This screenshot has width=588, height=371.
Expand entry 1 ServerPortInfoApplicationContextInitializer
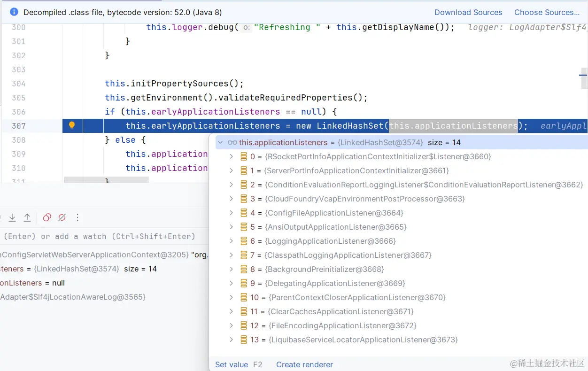pos(231,170)
